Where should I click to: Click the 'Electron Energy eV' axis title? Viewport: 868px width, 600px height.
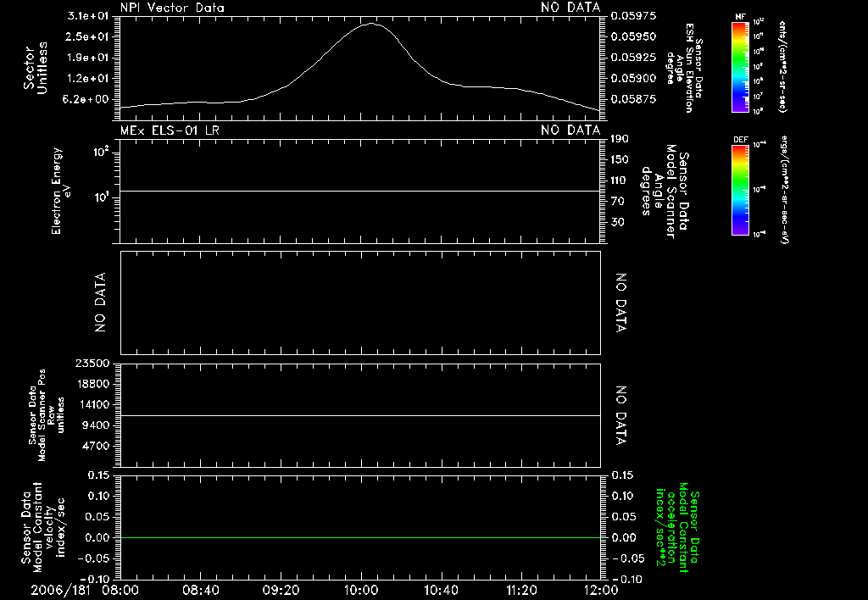coord(61,191)
